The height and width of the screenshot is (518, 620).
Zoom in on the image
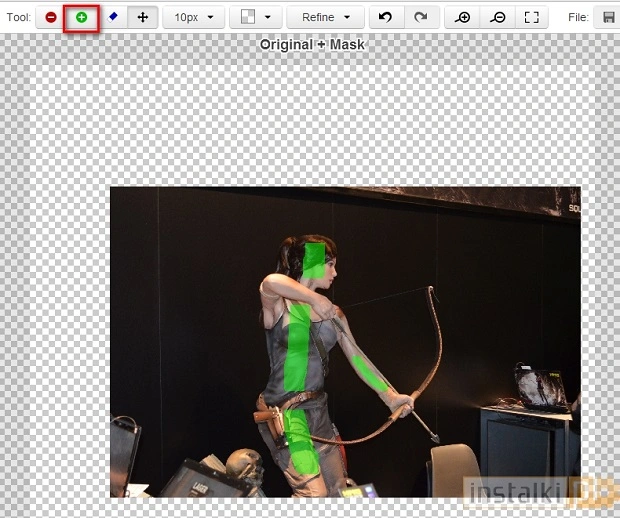pyautogui.click(x=462, y=17)
